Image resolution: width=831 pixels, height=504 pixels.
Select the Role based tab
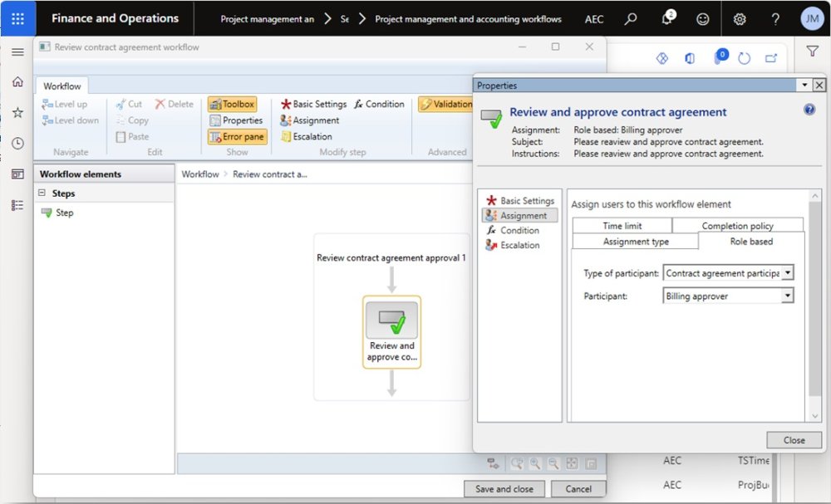(751, 242)
